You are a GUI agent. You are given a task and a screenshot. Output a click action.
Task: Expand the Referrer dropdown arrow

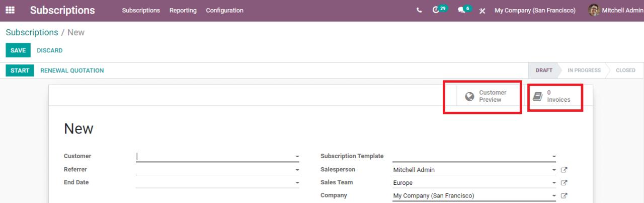point(297,170)
